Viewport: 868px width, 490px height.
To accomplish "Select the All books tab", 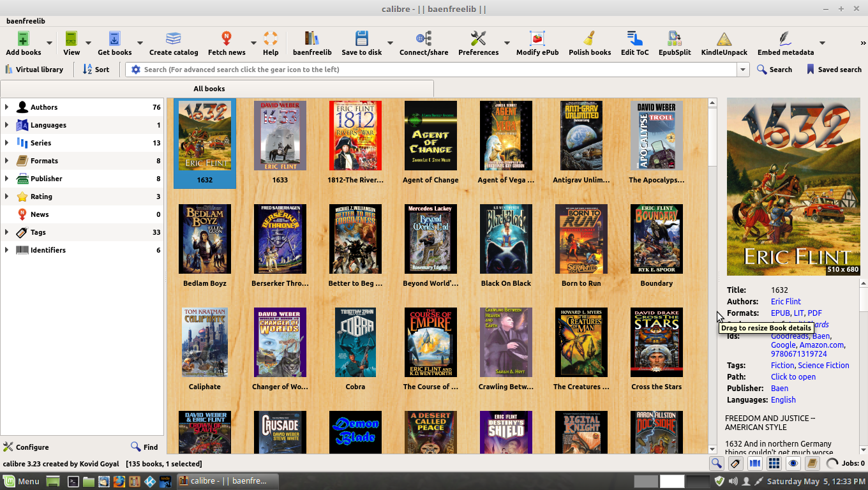I will [x=217, y=89].
